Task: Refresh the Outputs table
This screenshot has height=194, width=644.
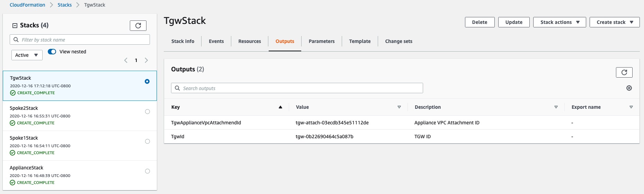Action: point(624,72)
